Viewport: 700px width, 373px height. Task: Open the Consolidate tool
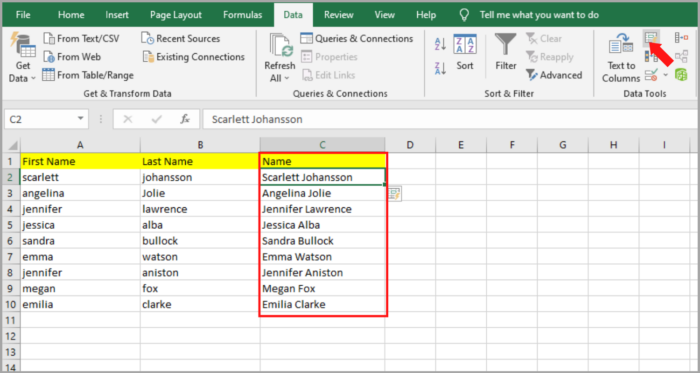(x=681, y=38)
